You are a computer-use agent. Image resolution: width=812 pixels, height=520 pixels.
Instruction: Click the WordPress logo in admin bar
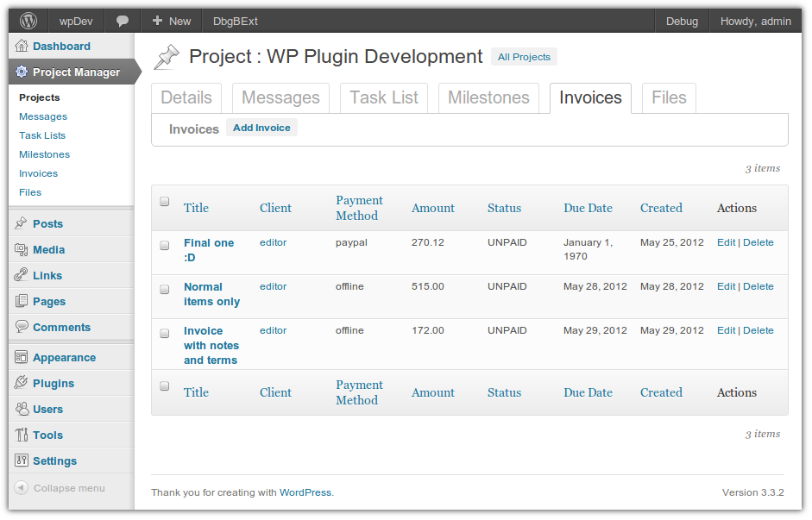pos(28,21)
